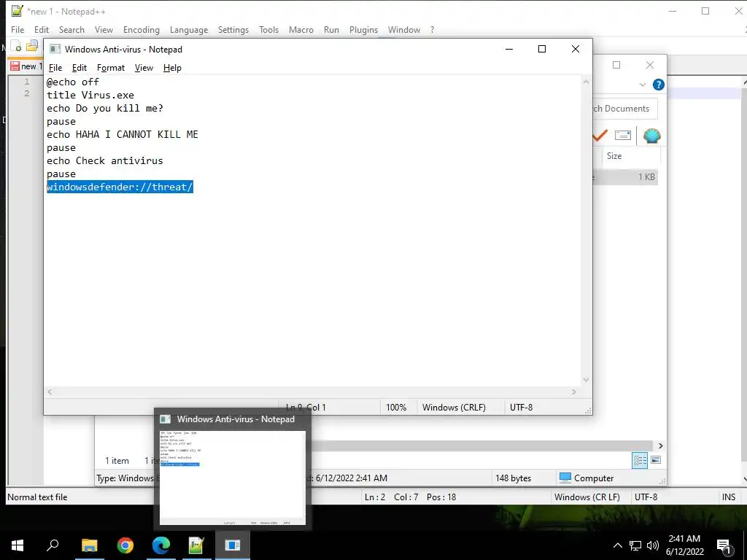Click Notepad vertical scrollbar up arrow
This screenshot has height=560, width=747.
click(x=586, y=82)
